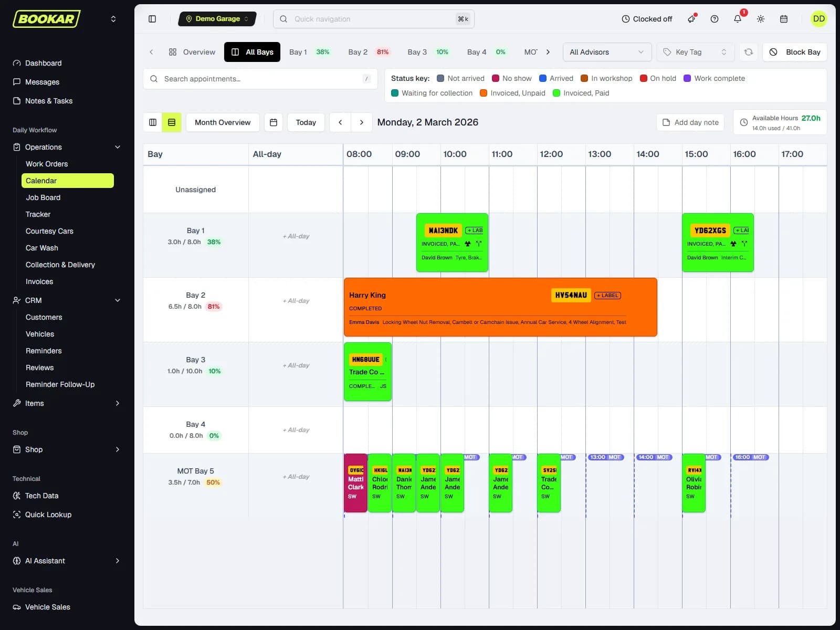Screen dimensions: 840x630
Task: Open notifications bell icon
Action: pyautogui.click(x=738, y=19)
